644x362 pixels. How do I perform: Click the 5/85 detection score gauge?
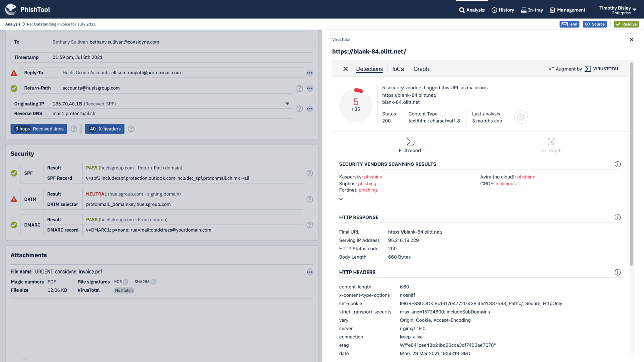coord(356,105)
